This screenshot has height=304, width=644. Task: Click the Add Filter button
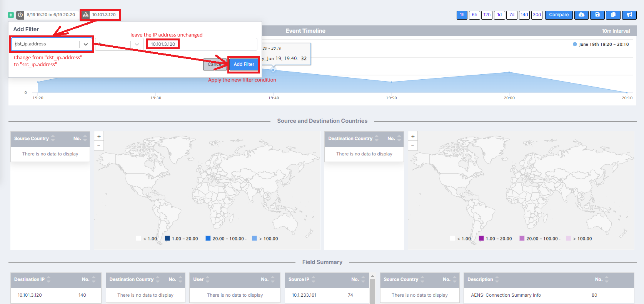(x=244, y=64)
